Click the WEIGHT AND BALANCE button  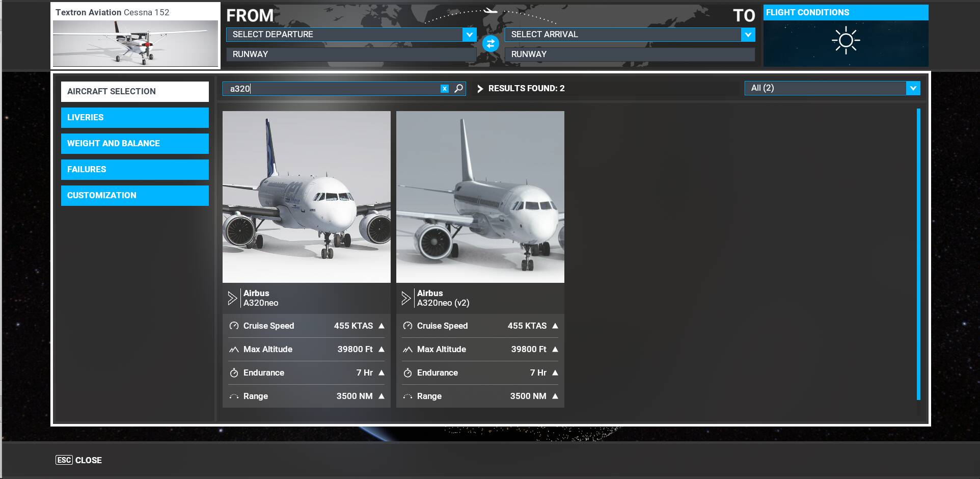(134, 143)
